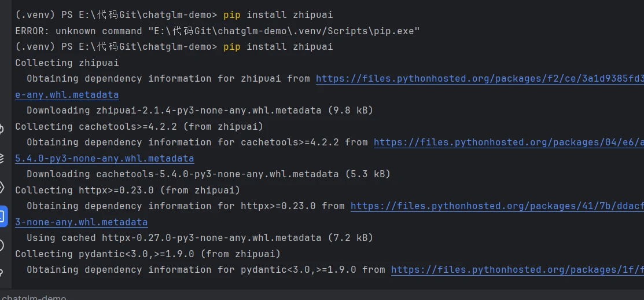Click the chatglm-demo breadcrumb in status bar

click(34, 298)
